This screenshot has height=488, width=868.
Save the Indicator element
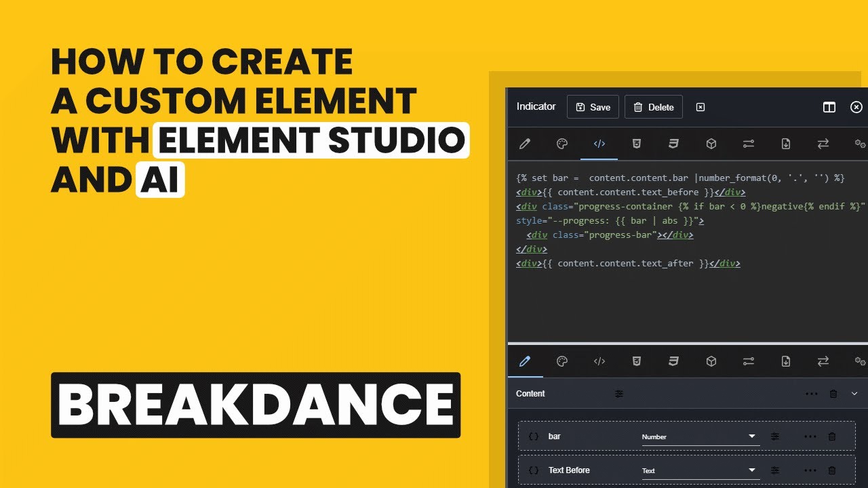click(x=593, y=106)
